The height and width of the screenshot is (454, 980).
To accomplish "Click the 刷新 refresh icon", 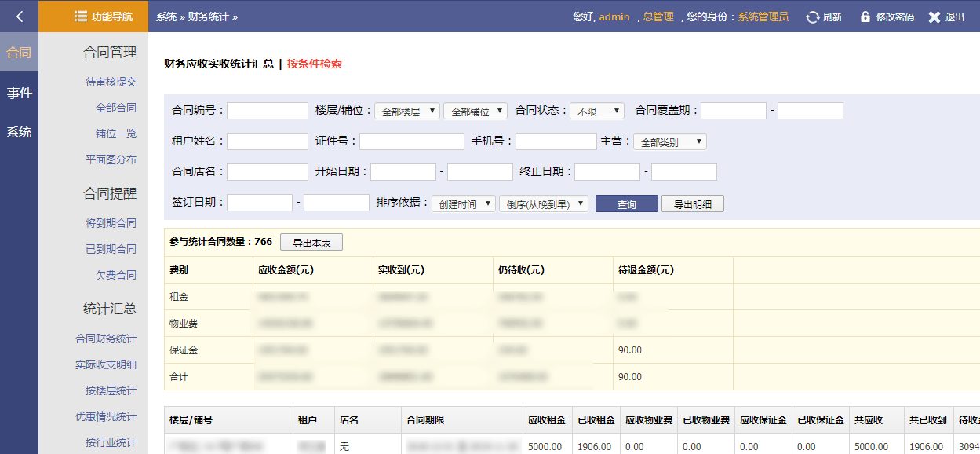I will (813, 16).
